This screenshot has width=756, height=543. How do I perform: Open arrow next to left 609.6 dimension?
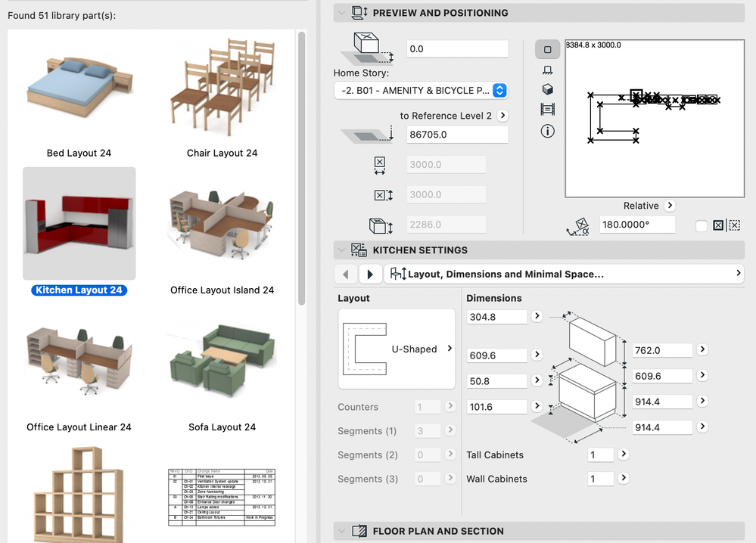coord(537,355)
